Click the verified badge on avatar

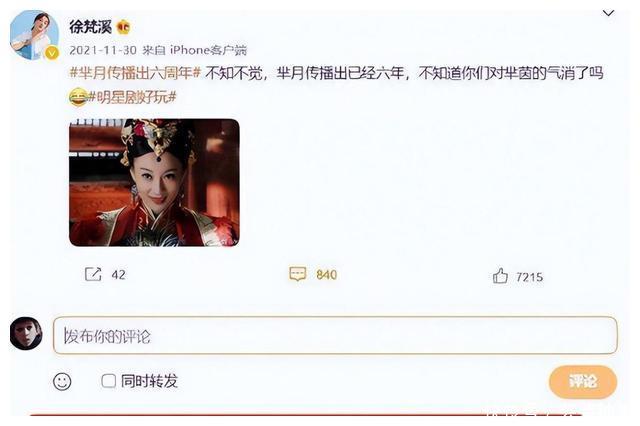coord(52,53)
